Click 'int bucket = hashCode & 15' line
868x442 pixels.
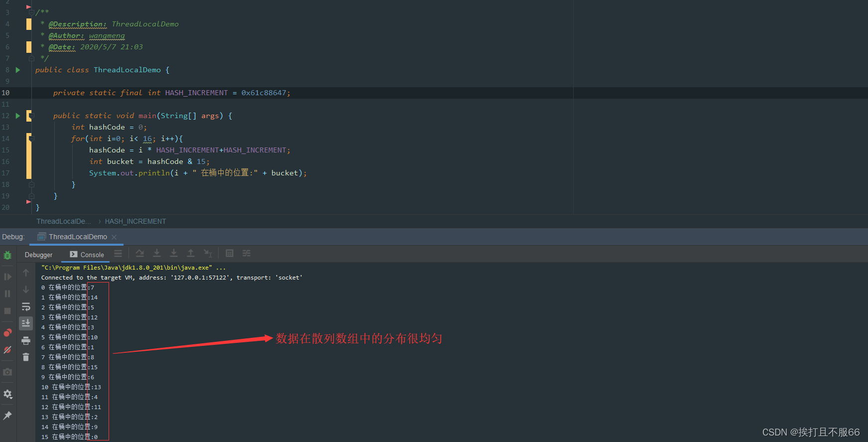point(149,161)
